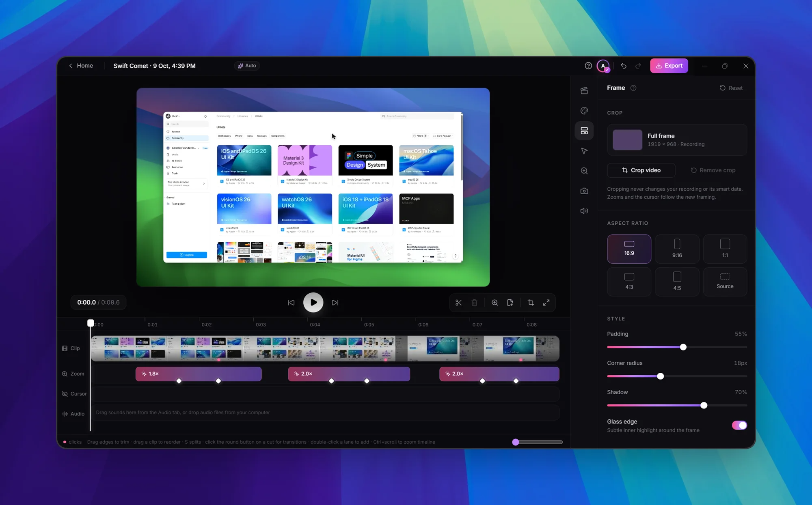Viewport: 812px width, 505px height.
Task: Select the 1.8× zoom segment
Action: 199,374
